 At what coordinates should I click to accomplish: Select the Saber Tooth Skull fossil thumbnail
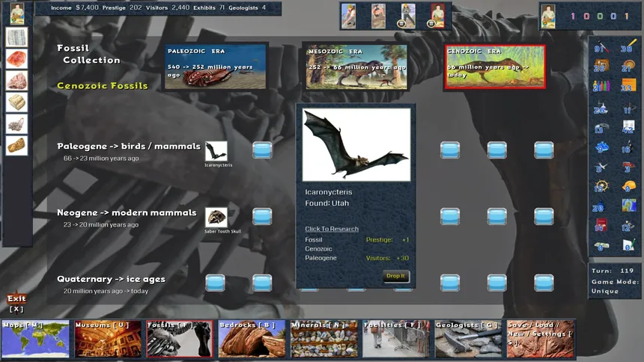point(216,218)
